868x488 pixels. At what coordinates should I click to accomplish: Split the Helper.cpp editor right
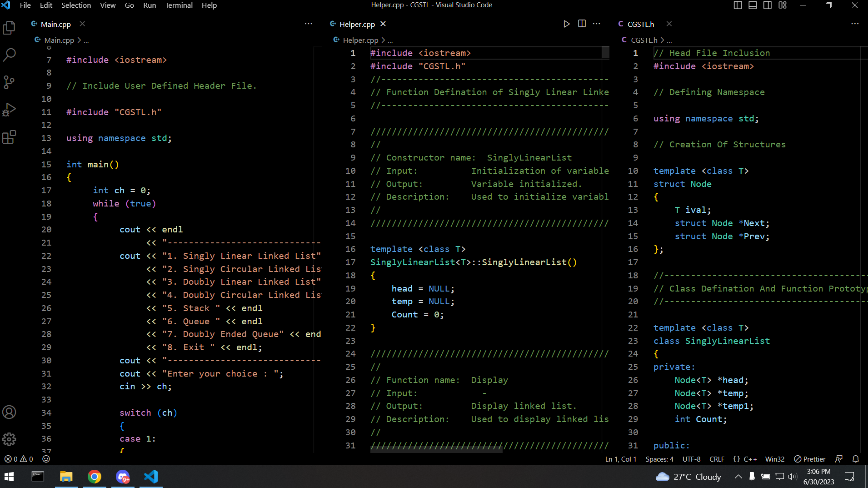point(582,24)
